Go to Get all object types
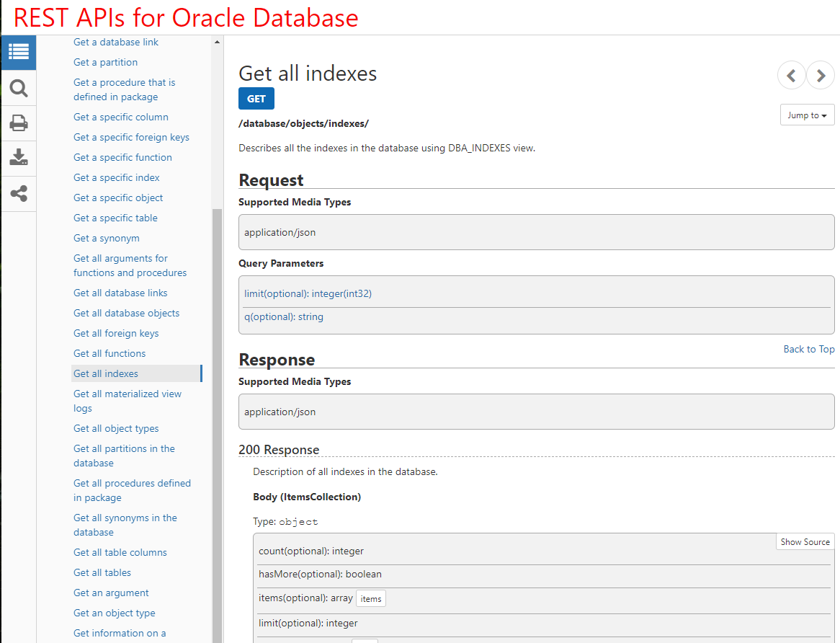This screenshot has height=643, width=840. pyautogui.click(x=116, y=428)
